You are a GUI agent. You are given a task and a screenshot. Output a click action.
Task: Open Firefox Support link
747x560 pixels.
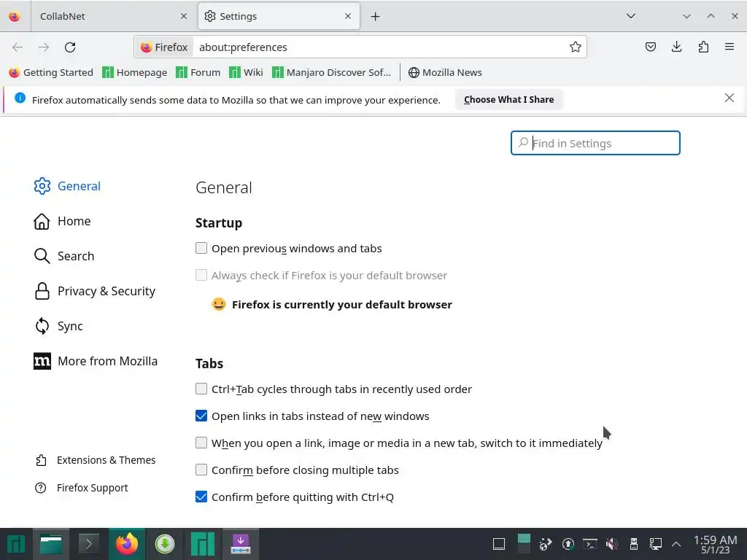82,488
